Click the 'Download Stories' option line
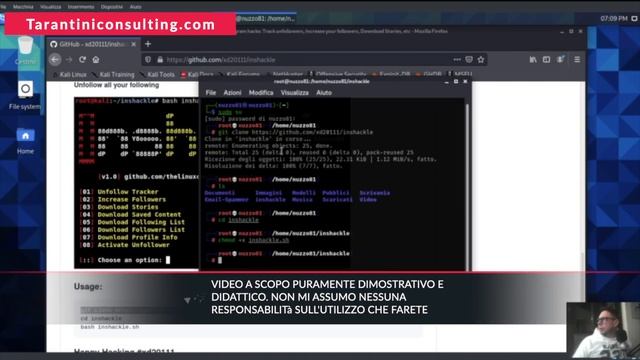Screen dimensions: 640x360 [119, 207]
